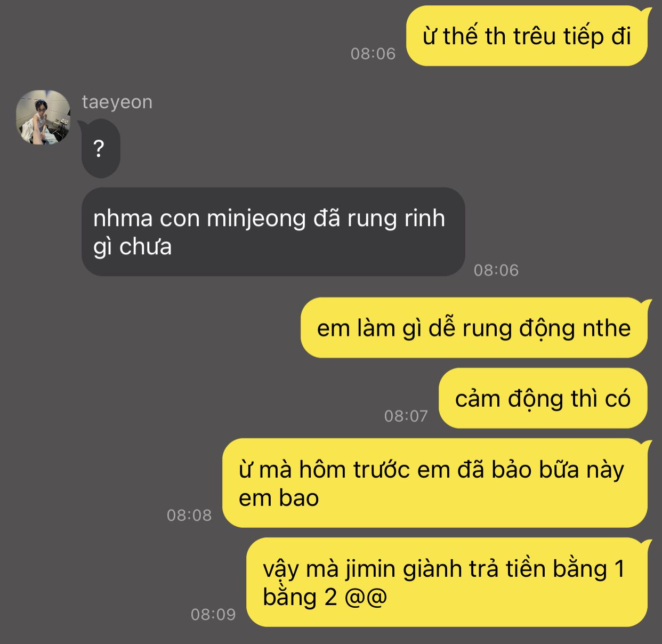The height and width of the screenshot is (644, 662).
Task: Click the 08:06 timestamp beside the minjeong message
Action: pos(496,270)
